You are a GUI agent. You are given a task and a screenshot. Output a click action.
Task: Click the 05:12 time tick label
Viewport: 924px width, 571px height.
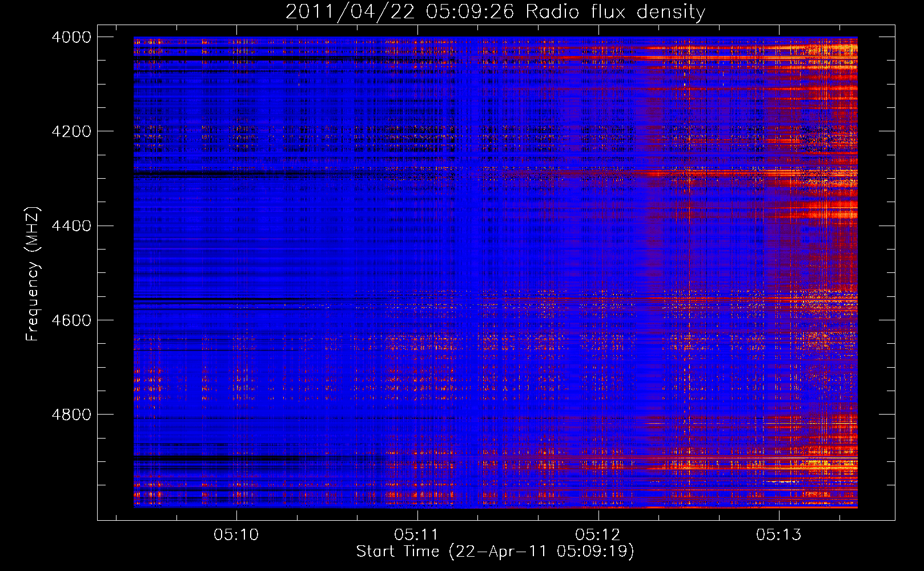click(598, 535)
